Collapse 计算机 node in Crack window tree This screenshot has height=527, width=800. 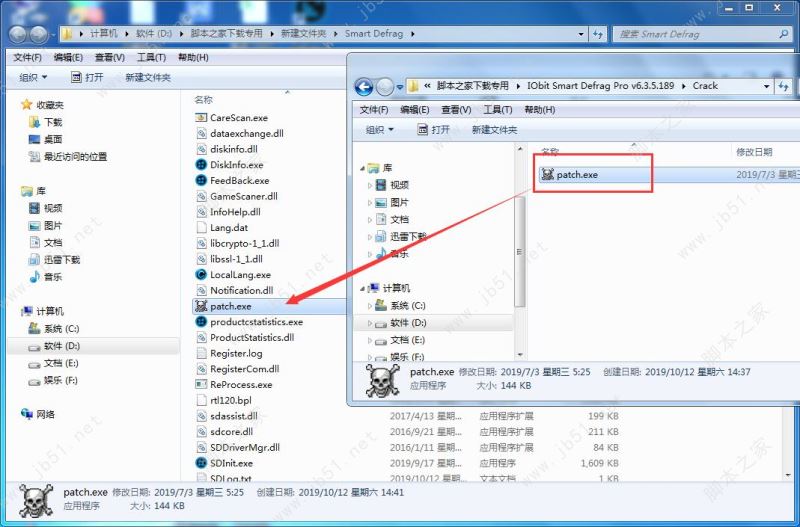pyautogui.click(x=362, y=288)
